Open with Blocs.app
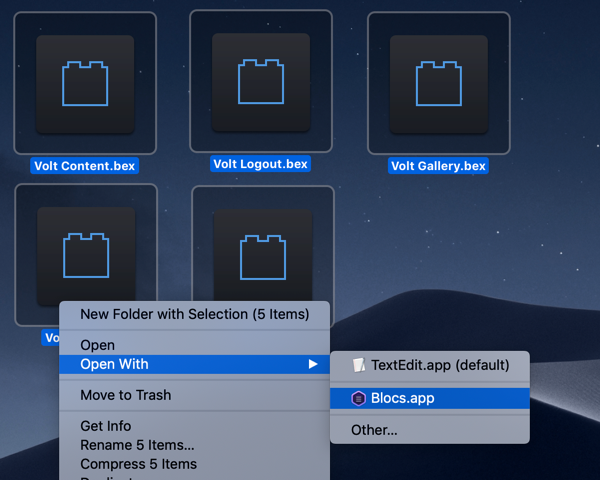This screenshot has width=600, height=480. (430, 398)
